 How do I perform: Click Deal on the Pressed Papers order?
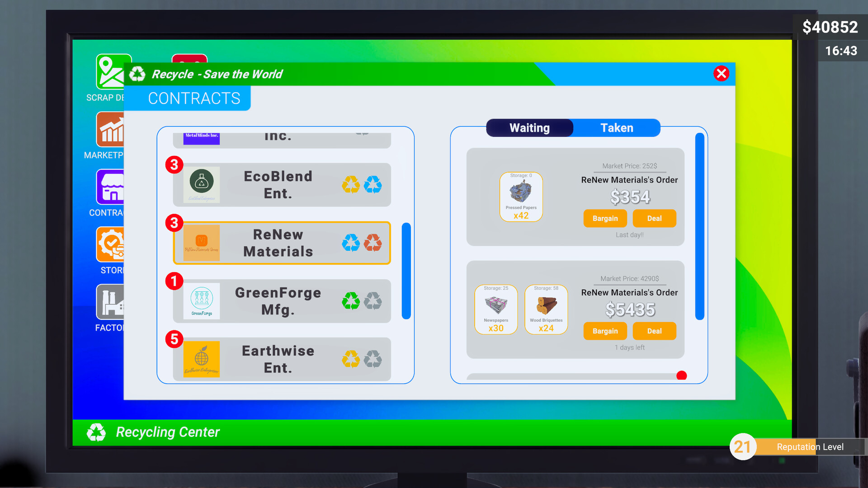pos(655,218)
